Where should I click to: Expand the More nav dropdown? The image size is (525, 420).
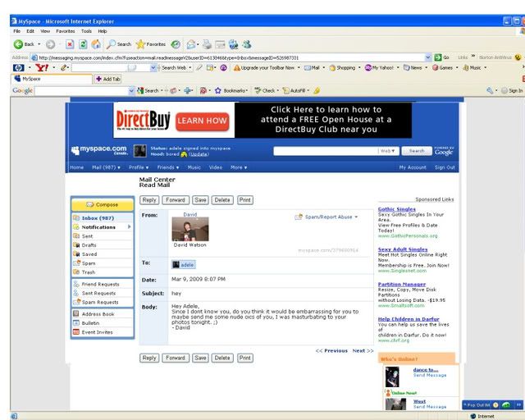pyautogui.click(x=239, y=167)
